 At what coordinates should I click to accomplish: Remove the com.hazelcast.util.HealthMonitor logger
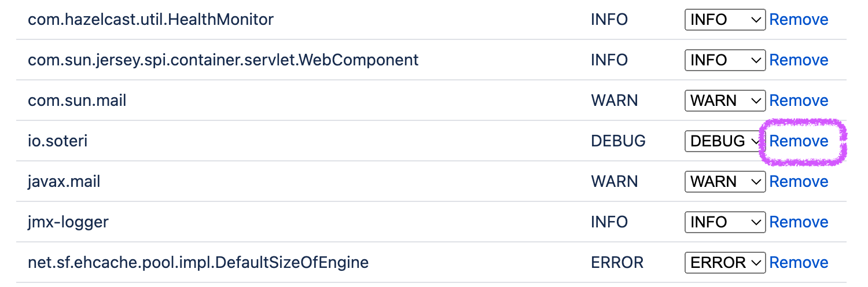tap(799, 20)
